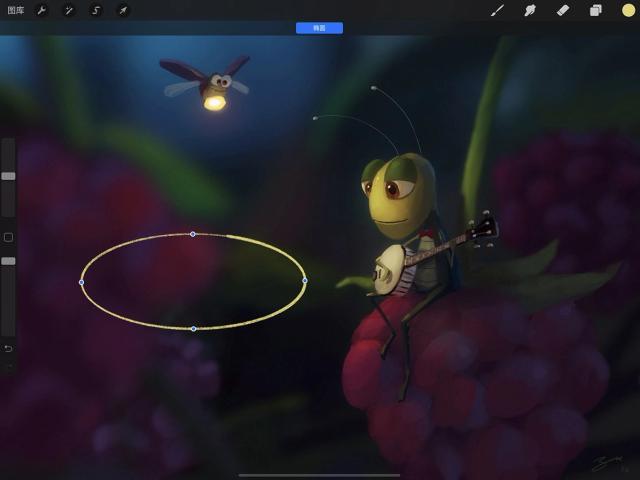Click the brush size slider handle
Image resolution: width=640 pixels, height=480 pixels.
point(8,176)
